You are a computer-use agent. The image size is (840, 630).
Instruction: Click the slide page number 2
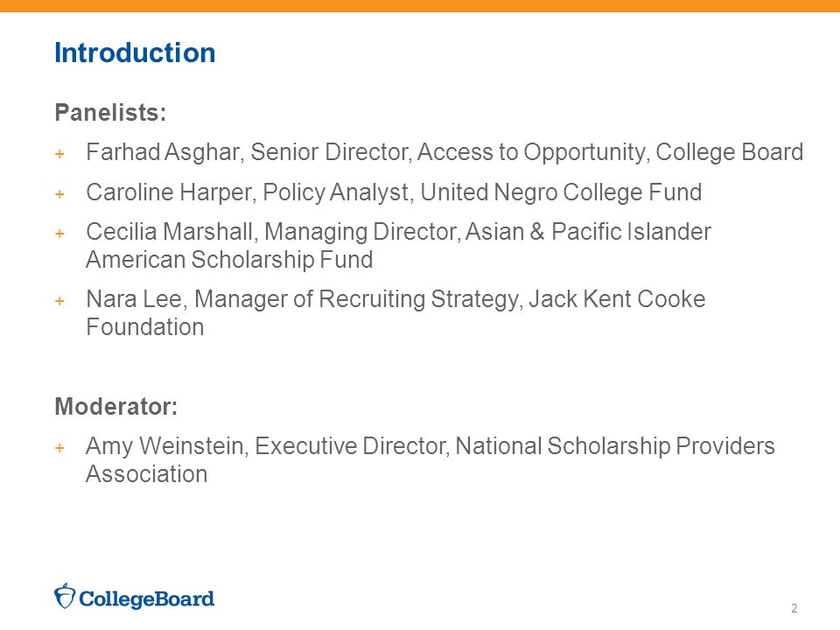tap(794, 608)
